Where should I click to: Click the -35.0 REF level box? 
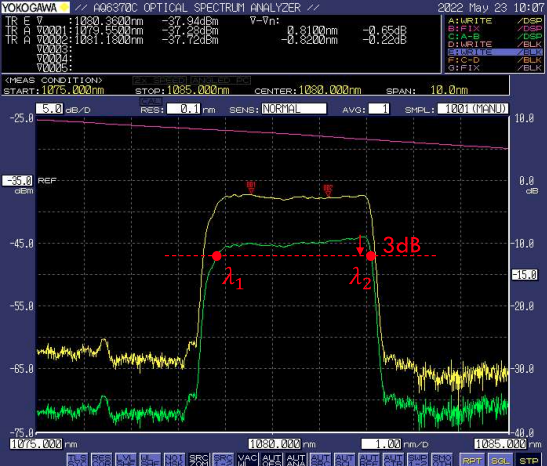tap(17, 181)
